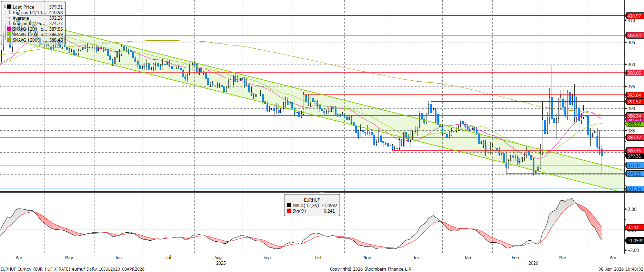Click the 377.11 blue support level tag
The image size is (644, 272).
(634, 165)
